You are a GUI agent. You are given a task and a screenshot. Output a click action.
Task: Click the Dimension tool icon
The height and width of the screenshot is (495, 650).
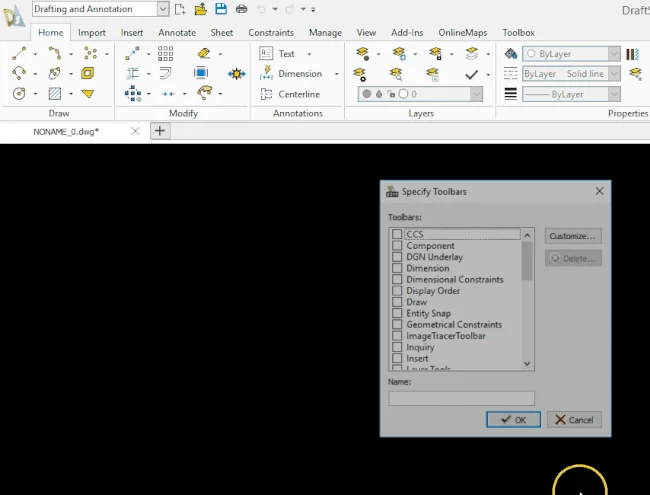coord(267,74)
